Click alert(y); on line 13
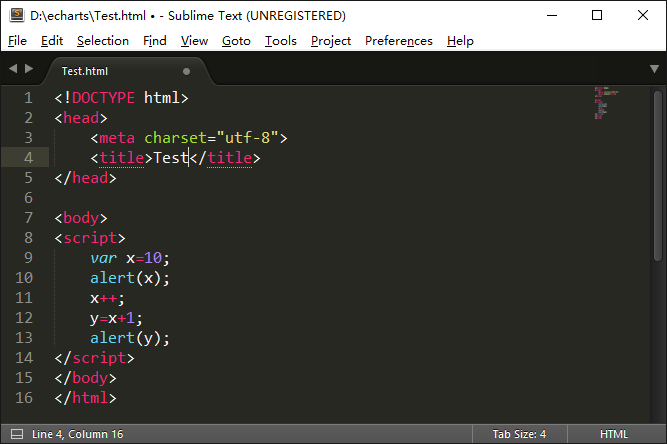667x444 pixels. pyautogui.click(x=130, y=338)
